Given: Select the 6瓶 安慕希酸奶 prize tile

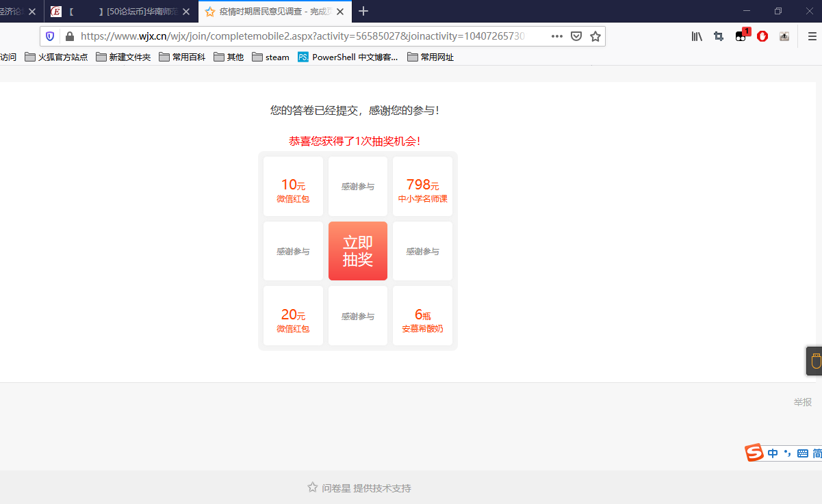Looking at the screenshot, I should pyautogui.click(x=422, y=316).
